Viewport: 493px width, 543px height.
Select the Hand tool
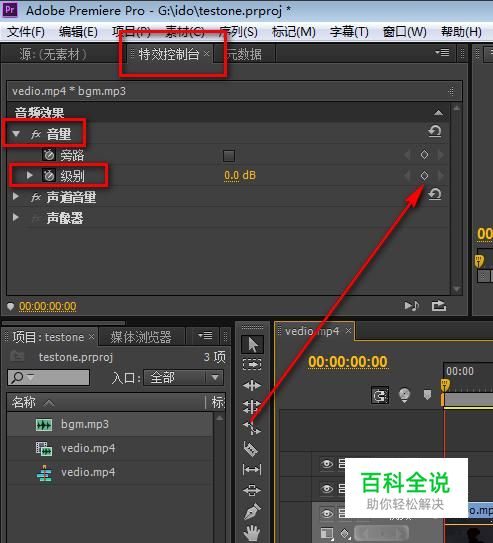[252, 533]
